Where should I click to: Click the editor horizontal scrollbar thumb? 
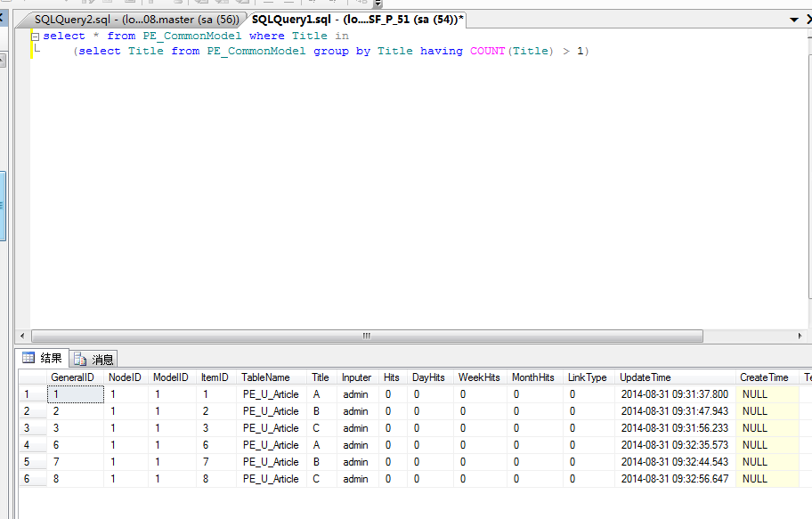[x=366, y=337]
